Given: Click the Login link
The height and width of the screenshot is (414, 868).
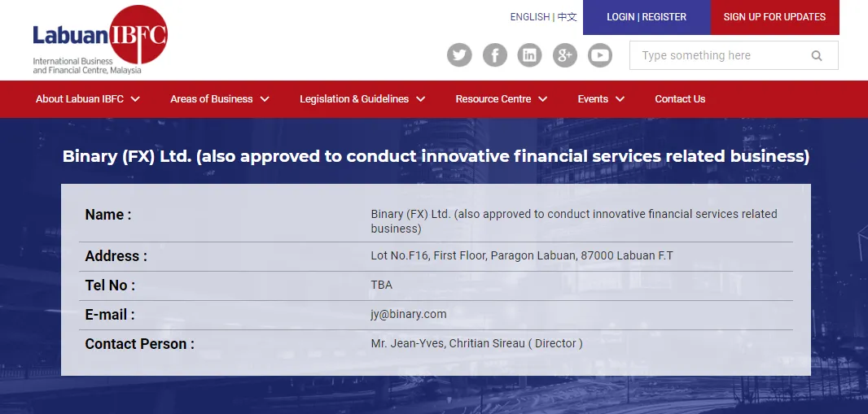Looking at the screenshot, I should pos(620,17).
